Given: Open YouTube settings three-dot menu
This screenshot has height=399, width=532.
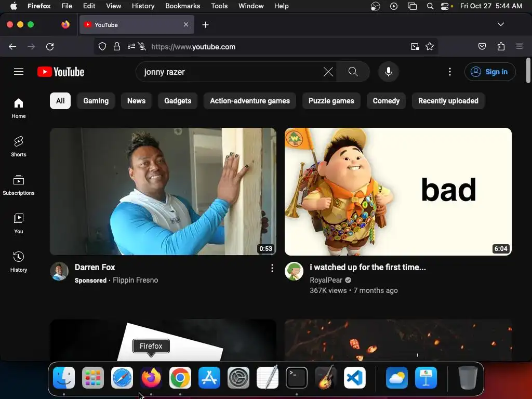Looking at the screenshot, I should coord(450,72).
